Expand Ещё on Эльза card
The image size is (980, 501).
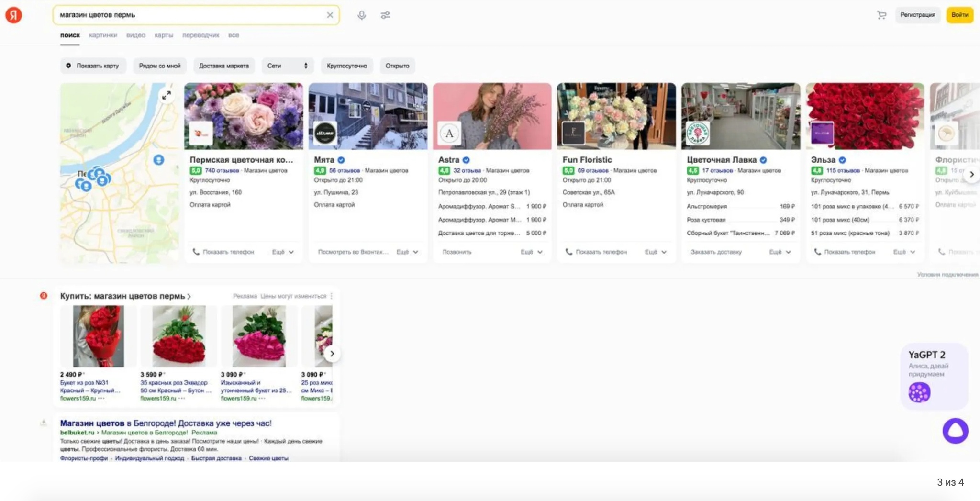[x=904, y=252]
